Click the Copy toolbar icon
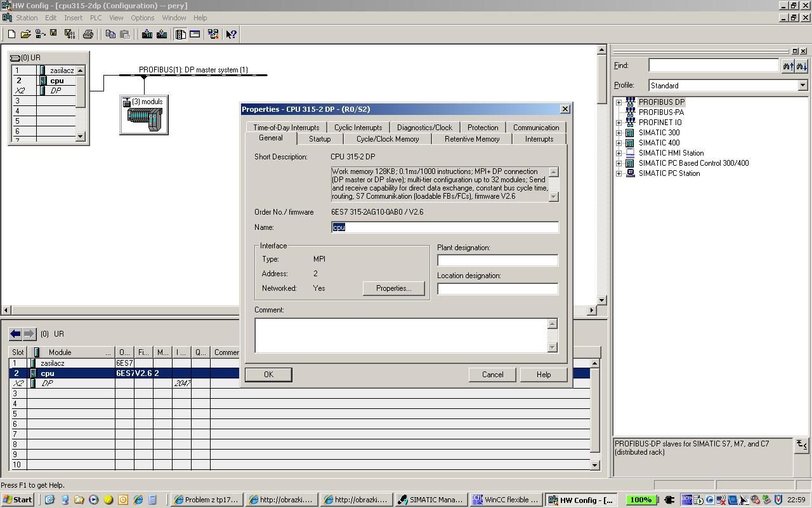 click(x=110, y=34)
